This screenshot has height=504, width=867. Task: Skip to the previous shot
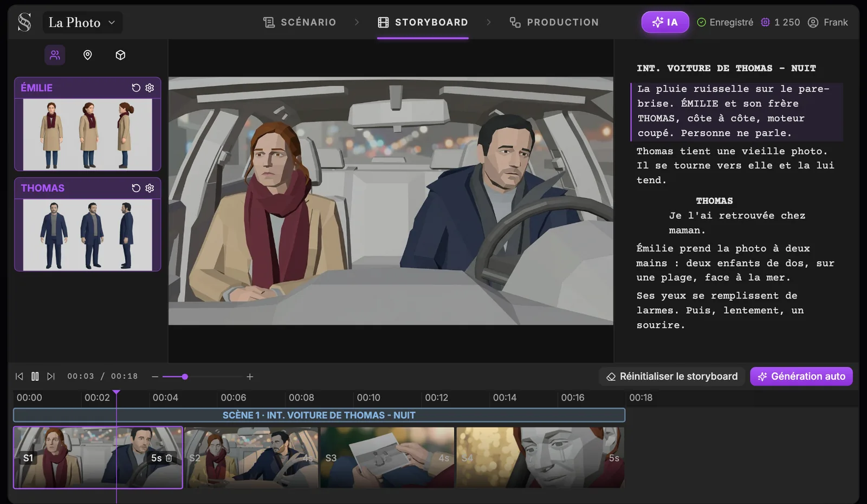[x=20, y=376]
